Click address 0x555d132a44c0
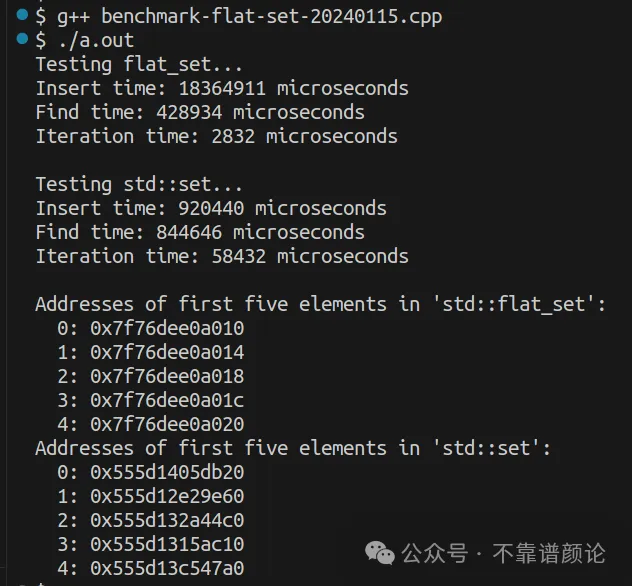Viewport: 632px width, 586px height. pos(167,520)
